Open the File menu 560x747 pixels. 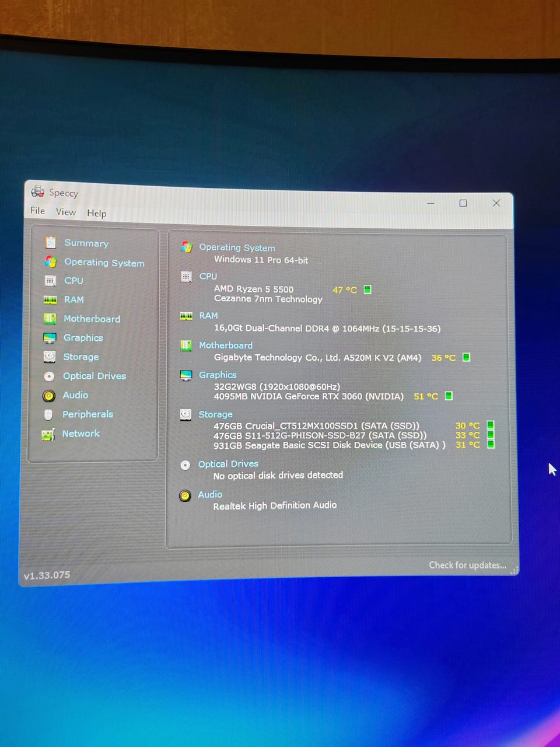[37, 211]
